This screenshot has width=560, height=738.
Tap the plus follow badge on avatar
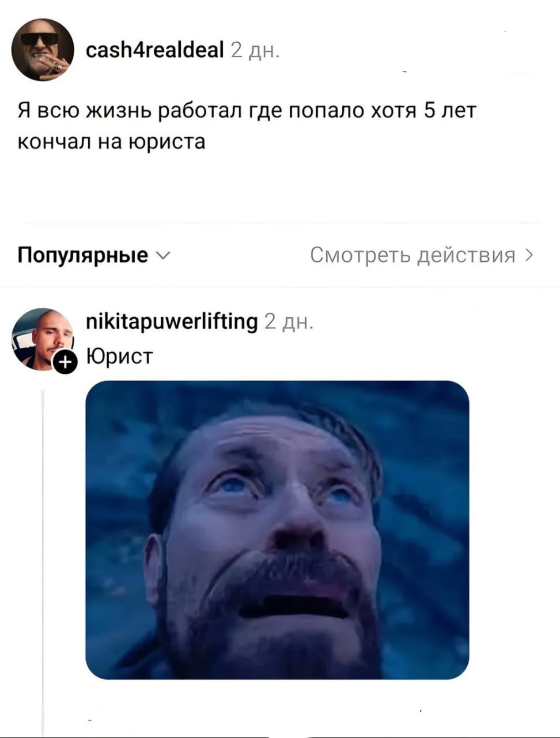click(65, 363)
